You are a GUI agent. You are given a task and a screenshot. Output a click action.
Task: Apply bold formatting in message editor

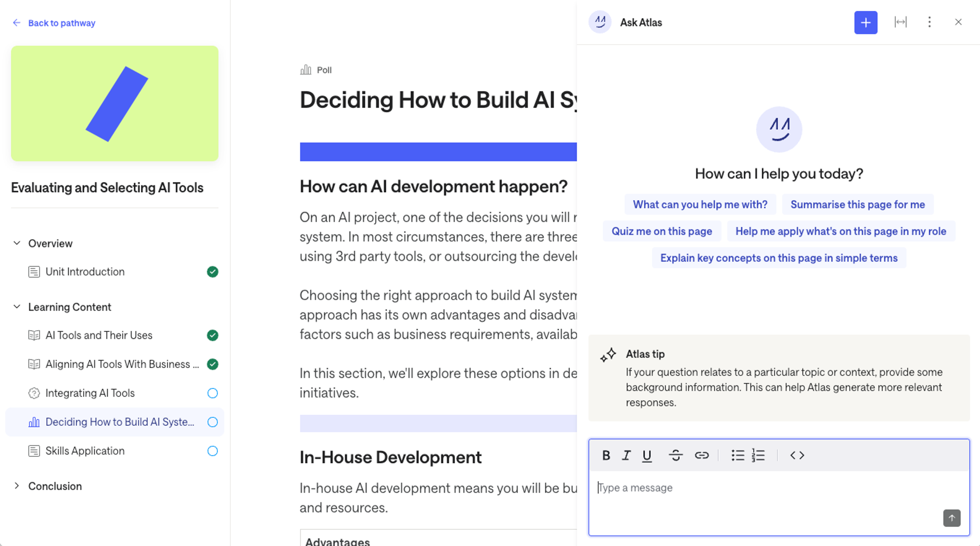(x=606, y=455)
